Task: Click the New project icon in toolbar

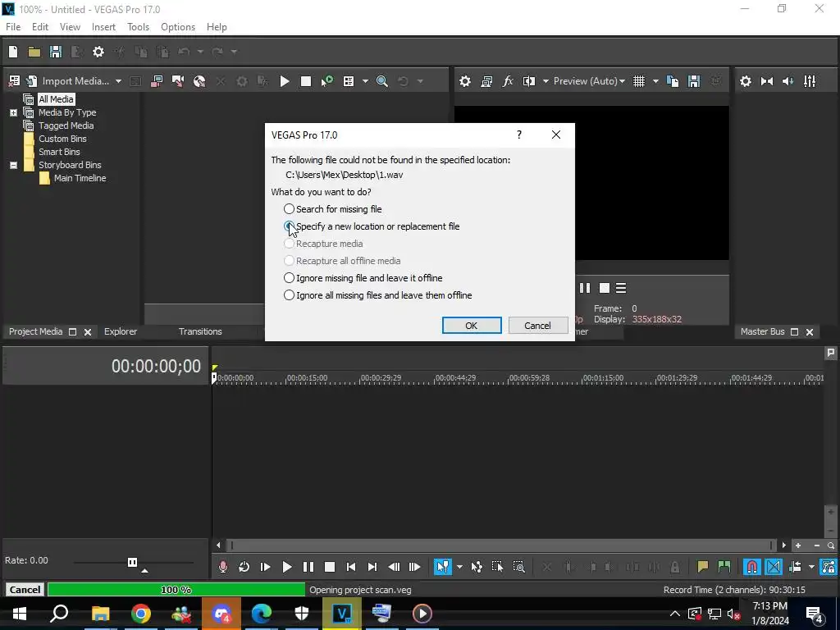Action: 13,52
